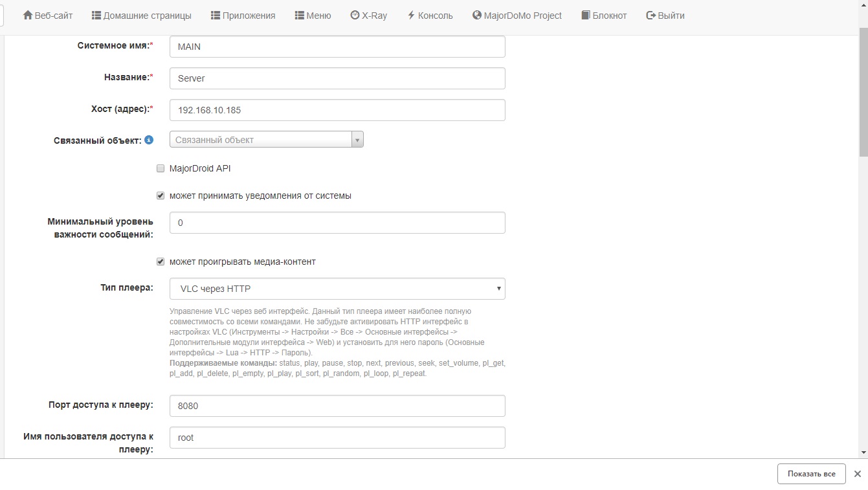Click the Выйти logout arrow icon
This screenshot has height=490, width=868.
coord(651,16)
